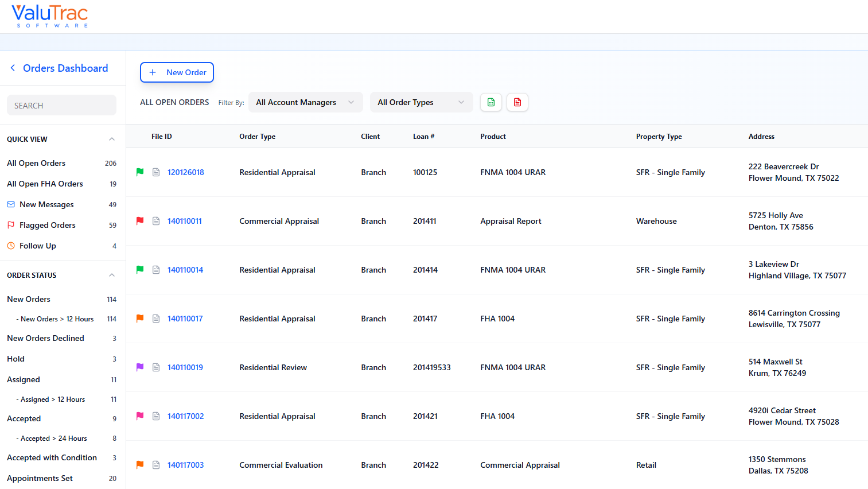Image resolution: width=868 pixels, height=489 pixels.
Task: Collapse the Order Status section
Action: click(x=112, y=274)
